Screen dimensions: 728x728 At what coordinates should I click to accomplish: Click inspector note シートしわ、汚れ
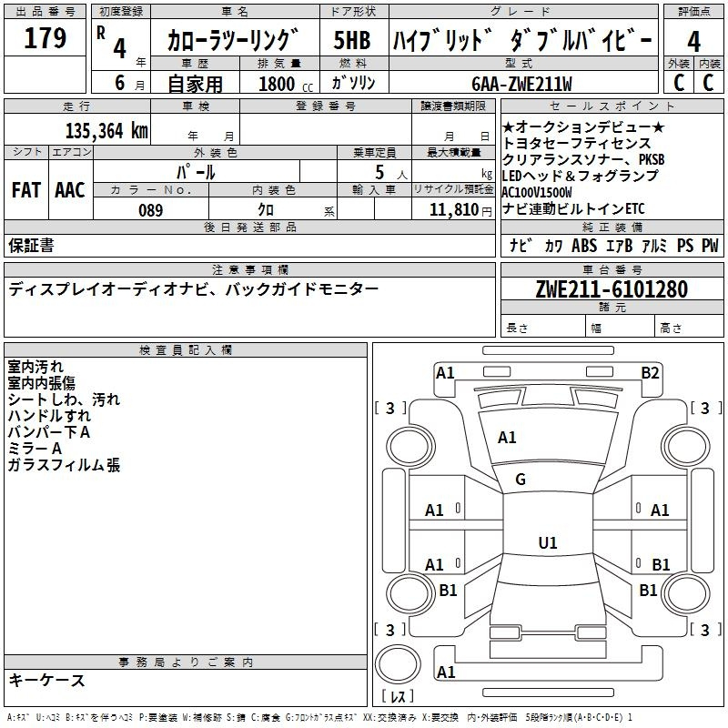click(x=64, y=399)
